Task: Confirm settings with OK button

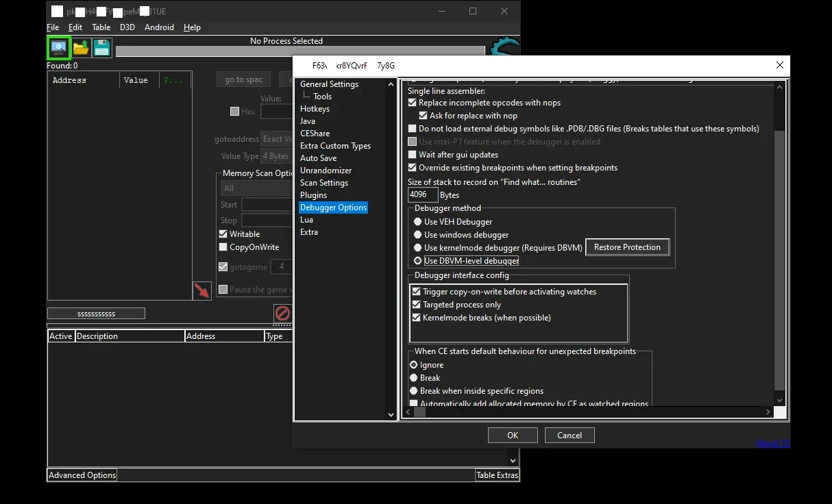Action: [x=513, y=435]
